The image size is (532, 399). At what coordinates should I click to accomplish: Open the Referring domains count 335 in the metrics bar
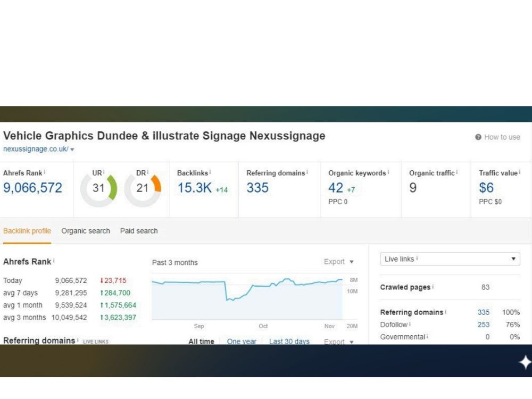coord(257,188)
